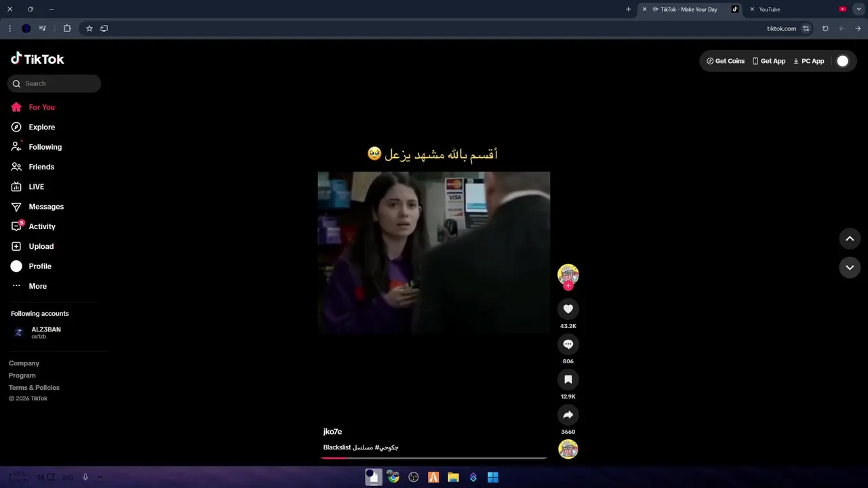This screenshot has width=868, height=488.
Task: Expand the Program footer section
Action: 22,375
